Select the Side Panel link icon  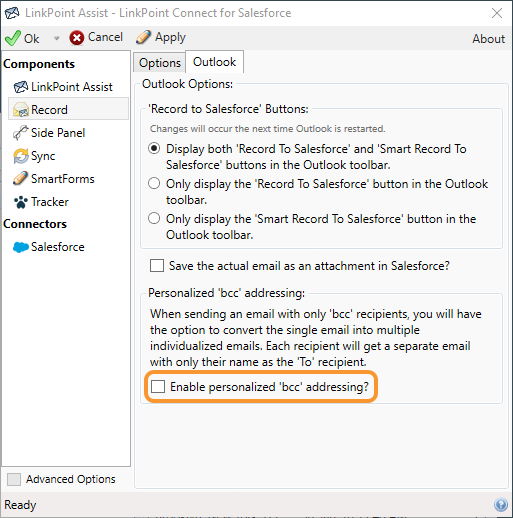(x=21, y=133)
